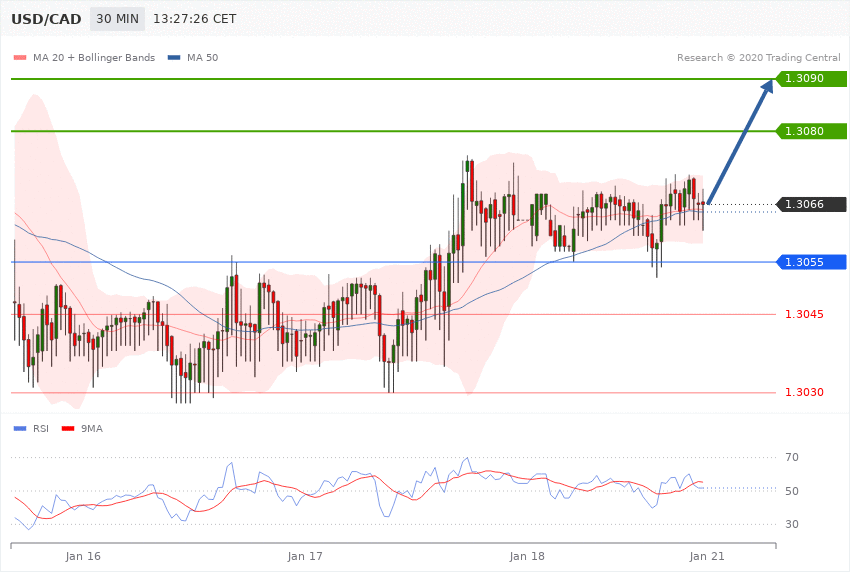Click the 1.3045 support level label
The width and height of the screenshot is (850, 576).
804,314
